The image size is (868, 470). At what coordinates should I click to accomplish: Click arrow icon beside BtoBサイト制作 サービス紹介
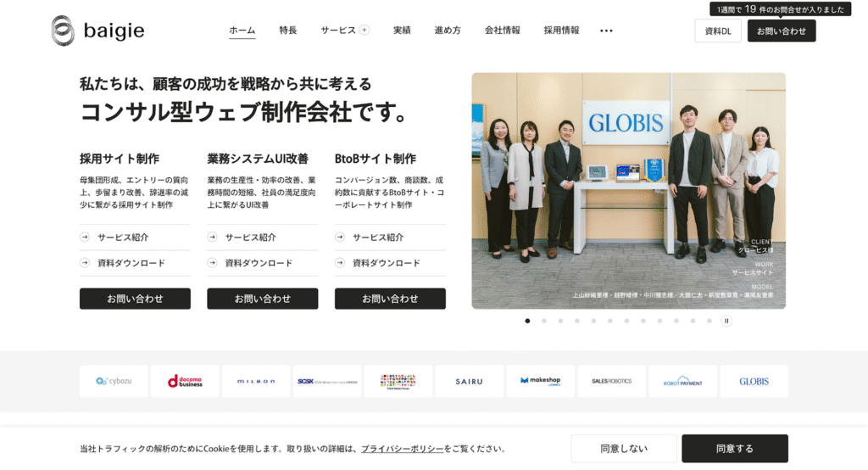(x=340, y=237)
